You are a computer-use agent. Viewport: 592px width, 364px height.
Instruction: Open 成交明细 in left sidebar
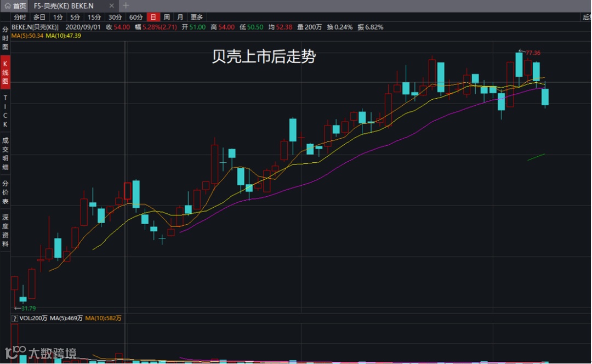(x=5, y=153)
